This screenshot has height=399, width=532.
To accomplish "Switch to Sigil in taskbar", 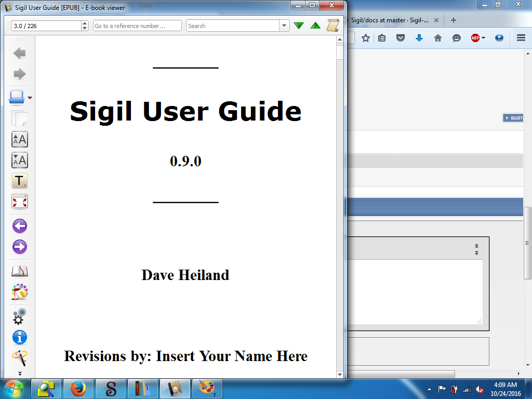I will point(111,389).
